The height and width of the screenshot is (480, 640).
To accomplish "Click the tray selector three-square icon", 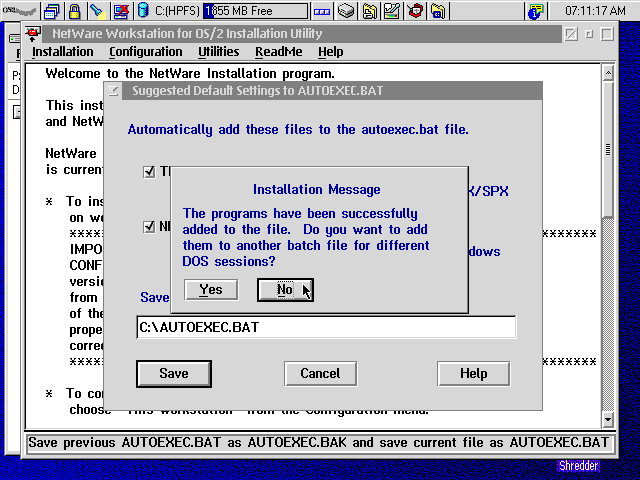I will 322,11.
